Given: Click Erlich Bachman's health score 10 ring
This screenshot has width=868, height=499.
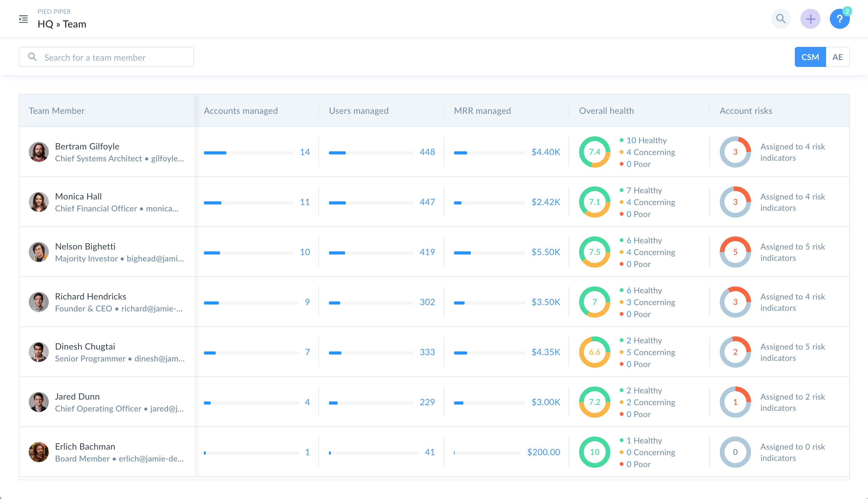Looking at the screenshot, I should coord(594,452).
